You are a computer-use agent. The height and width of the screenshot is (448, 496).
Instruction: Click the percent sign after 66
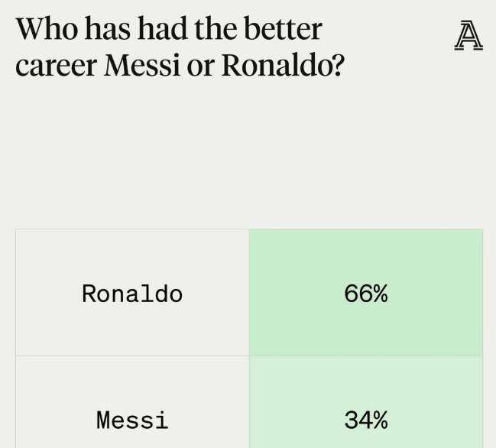[x=380, y=294]
